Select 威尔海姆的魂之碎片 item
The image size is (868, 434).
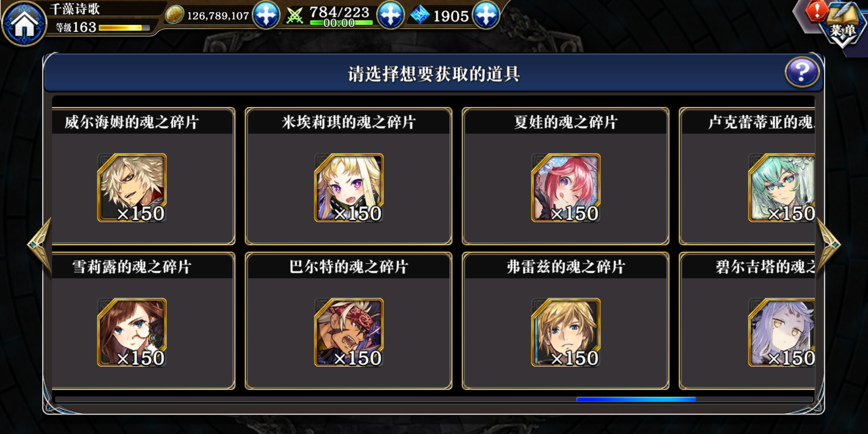pyautogui.click(x=143, y=176)
